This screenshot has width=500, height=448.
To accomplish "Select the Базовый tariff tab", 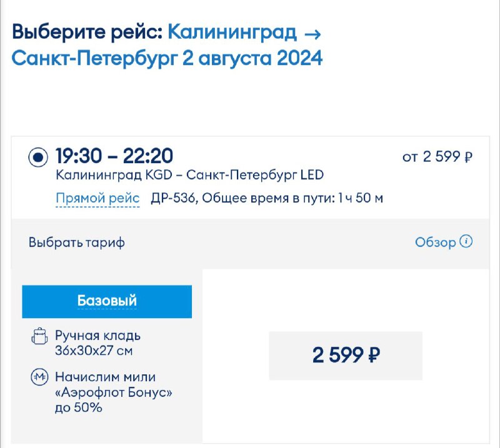I will [x=107, y=301].
